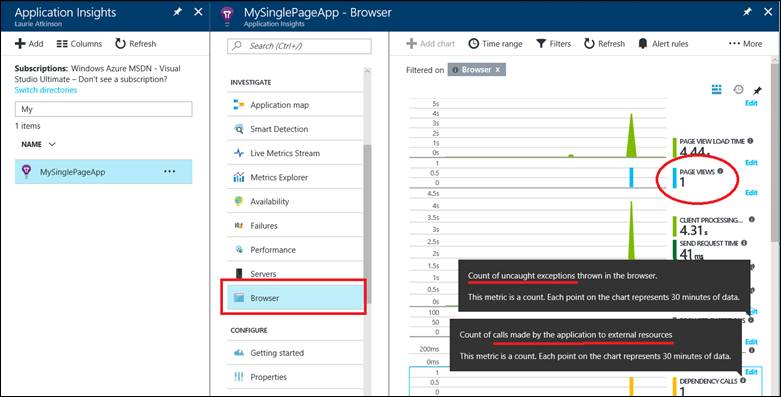Sort by the NAME column header
Image resolution: width=781 pixels, height=397 pixels.
(x=38, y=144)
